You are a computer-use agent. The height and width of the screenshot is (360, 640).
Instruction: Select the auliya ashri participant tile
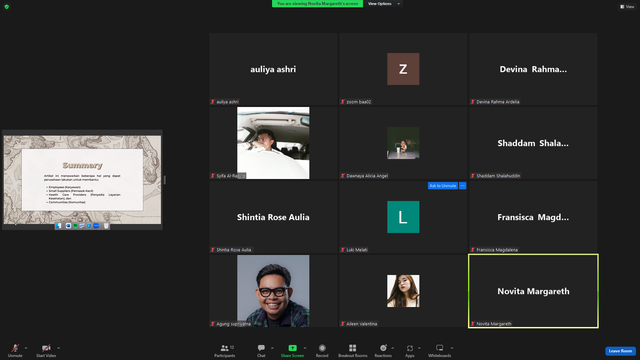click(x=273, y=69)
